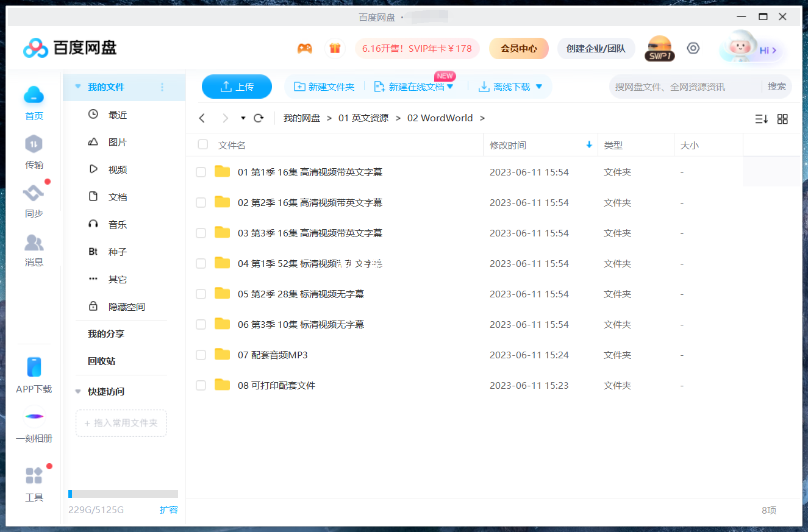808x532 pixels.
Task: Tick the checkbox for 07 配套音频MP3
Action: pyautogui.click(x=201, y=355)
